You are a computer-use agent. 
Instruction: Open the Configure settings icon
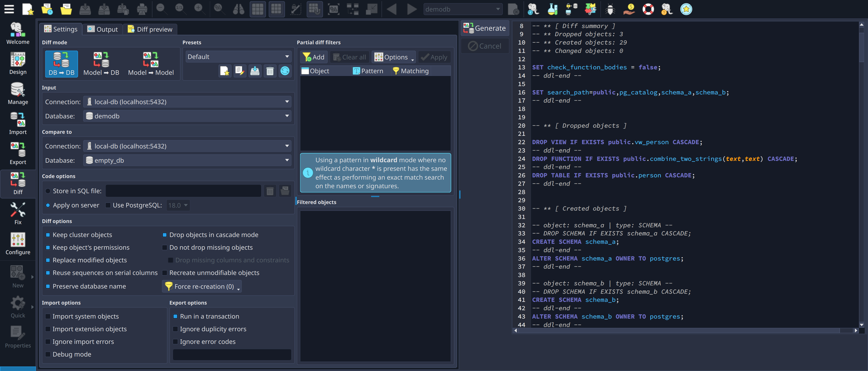pos(17,243)
